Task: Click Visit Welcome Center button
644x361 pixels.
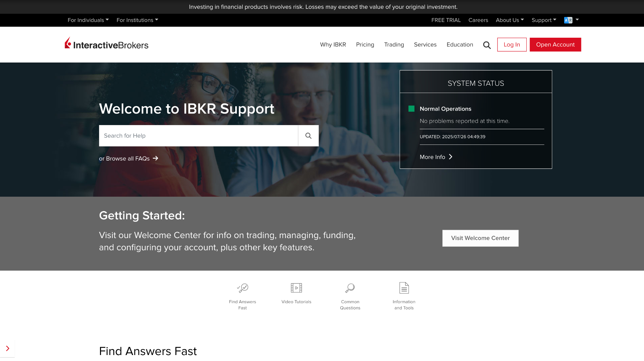Action: point(480,238)
